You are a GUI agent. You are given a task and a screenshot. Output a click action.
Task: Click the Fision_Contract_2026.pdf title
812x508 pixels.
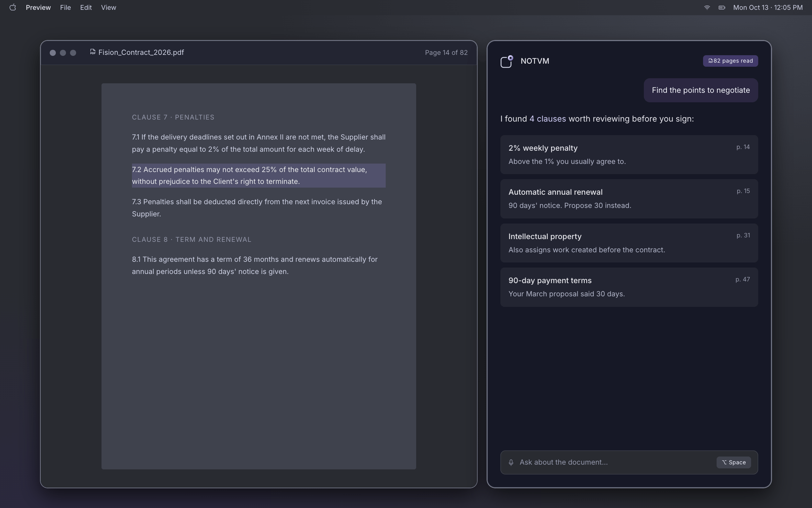click(x=141, y=52)
